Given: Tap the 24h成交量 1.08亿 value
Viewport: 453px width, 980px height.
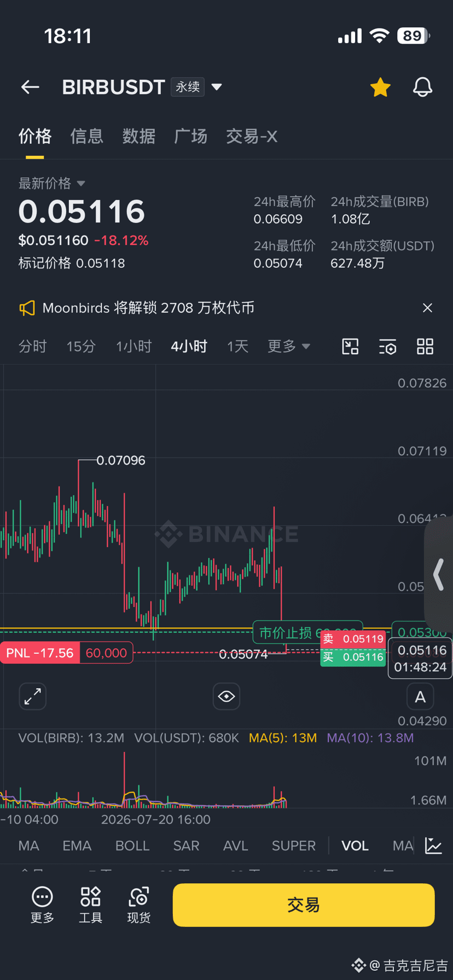Looking at the screenshot, I should coord(350,219).
